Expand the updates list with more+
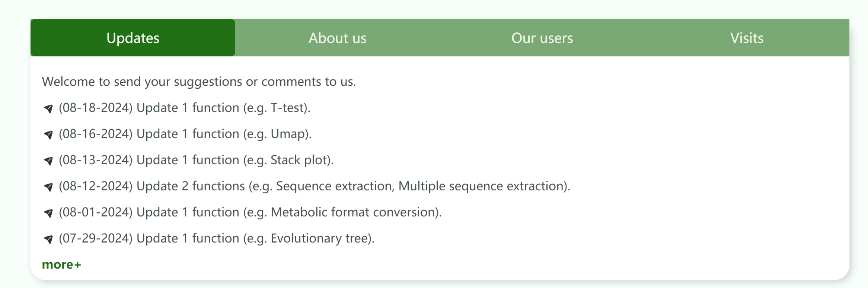This screenshot has height=288, width=868. tap(61, 265)
